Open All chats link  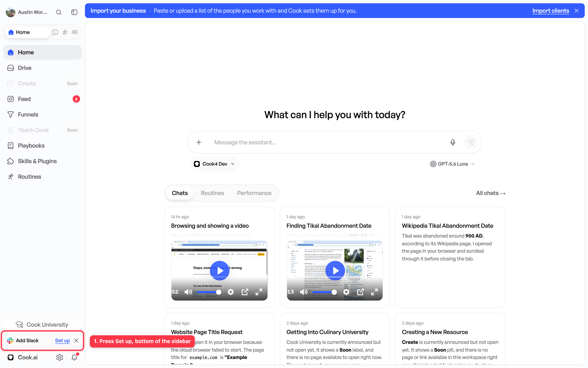click(491, 193)
